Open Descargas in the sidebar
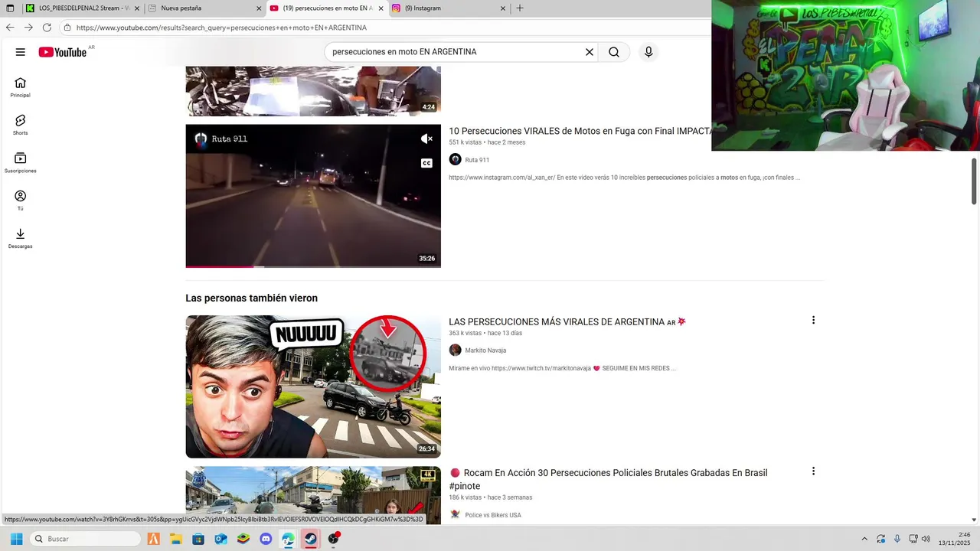980x551 pixels. 21,238
